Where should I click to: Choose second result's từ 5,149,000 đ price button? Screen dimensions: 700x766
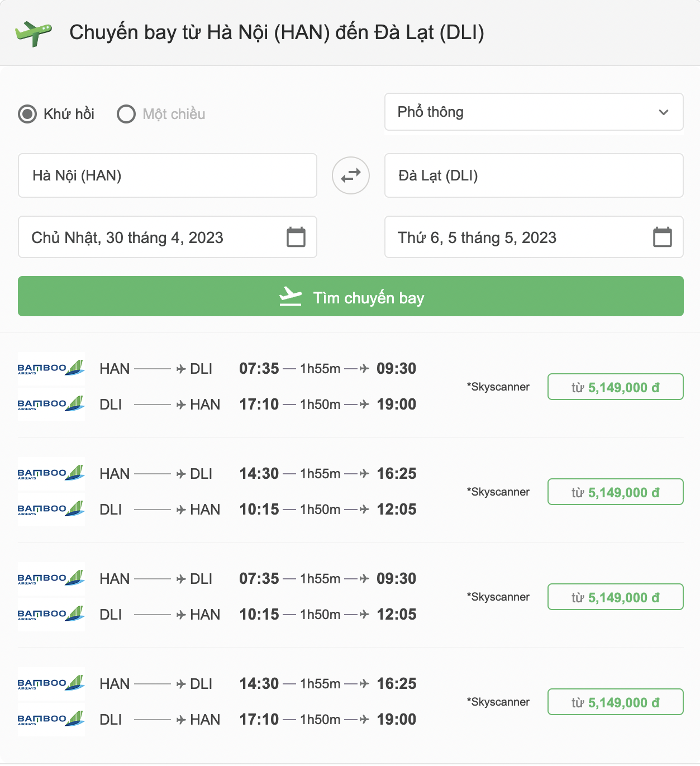pos(616,492)
